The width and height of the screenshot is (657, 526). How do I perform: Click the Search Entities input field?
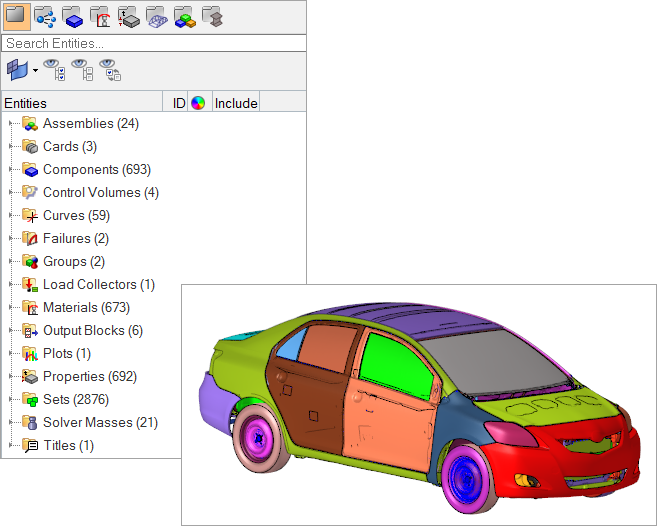[152, 44]
